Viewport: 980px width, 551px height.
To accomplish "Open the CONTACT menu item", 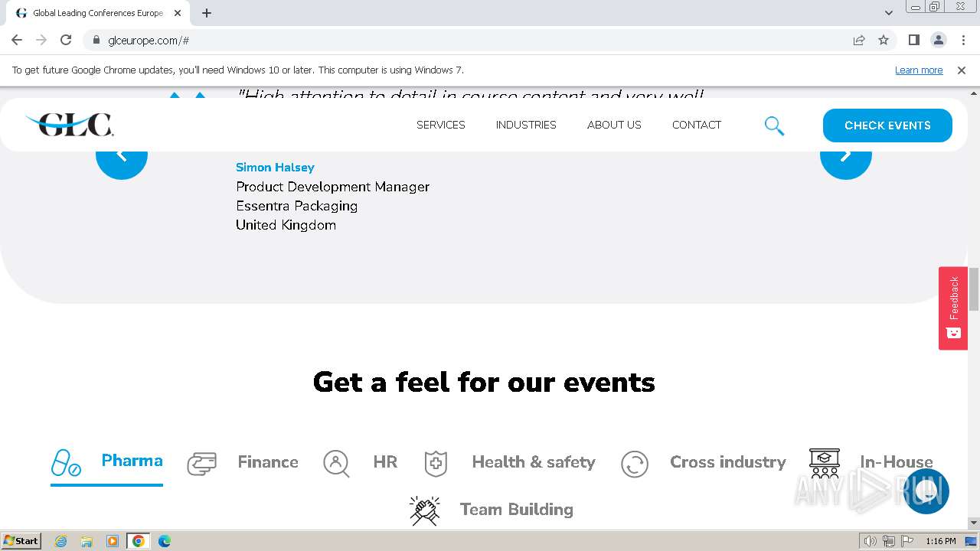I will click(697, 125).
